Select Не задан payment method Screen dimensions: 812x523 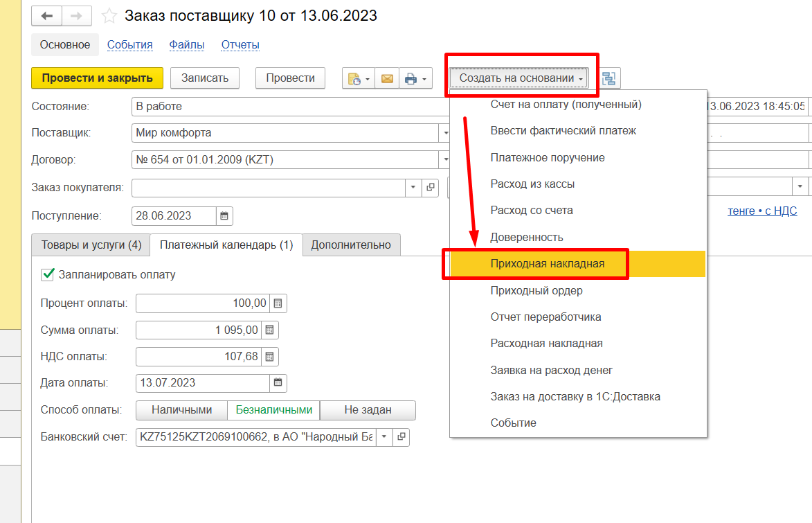(368, 410)
